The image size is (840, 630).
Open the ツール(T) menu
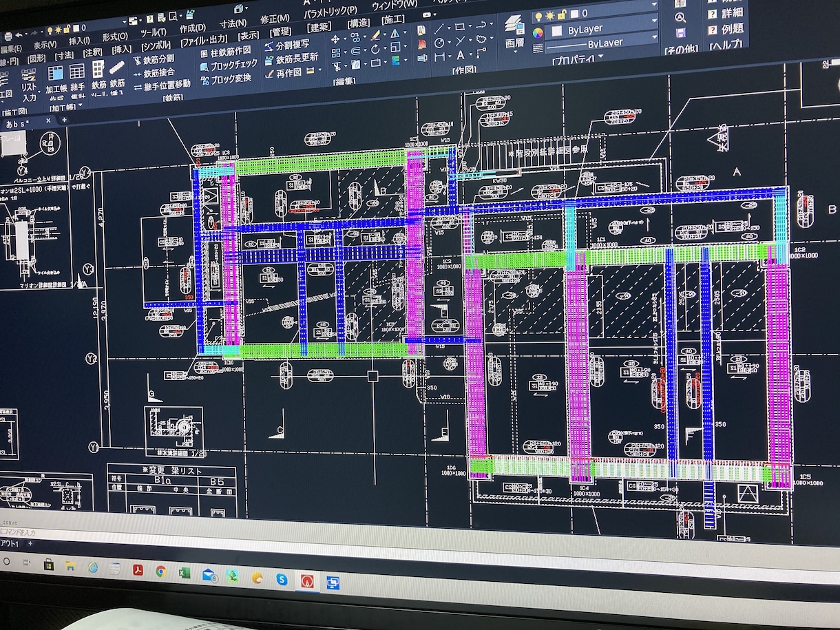point(153,32)
